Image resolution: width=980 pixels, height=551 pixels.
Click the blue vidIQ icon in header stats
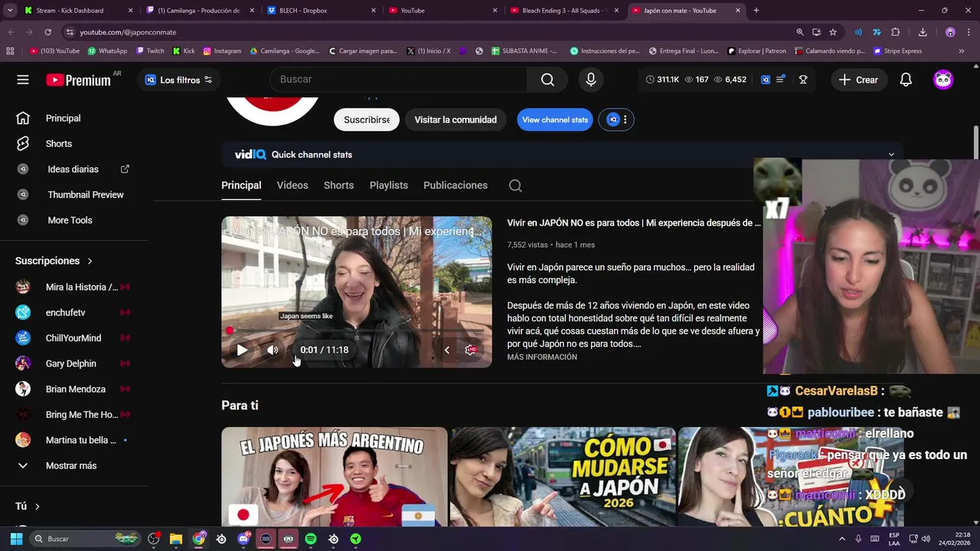point(765,80)
